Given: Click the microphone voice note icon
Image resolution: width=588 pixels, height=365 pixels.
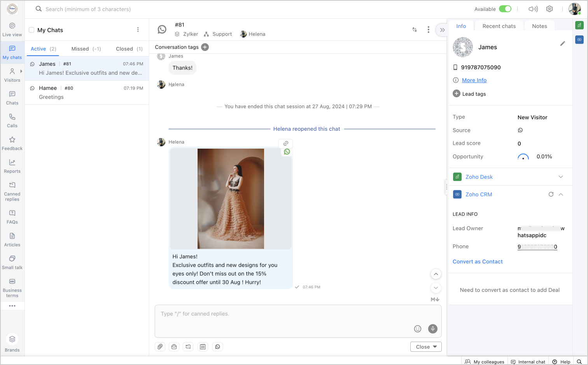Looking at the screenshot, I should 432,329.
